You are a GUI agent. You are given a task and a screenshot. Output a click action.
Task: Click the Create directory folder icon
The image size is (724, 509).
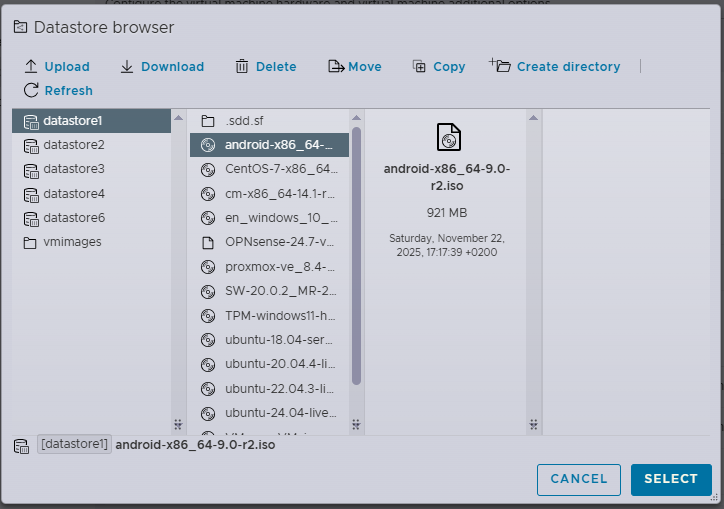point(500,66)
